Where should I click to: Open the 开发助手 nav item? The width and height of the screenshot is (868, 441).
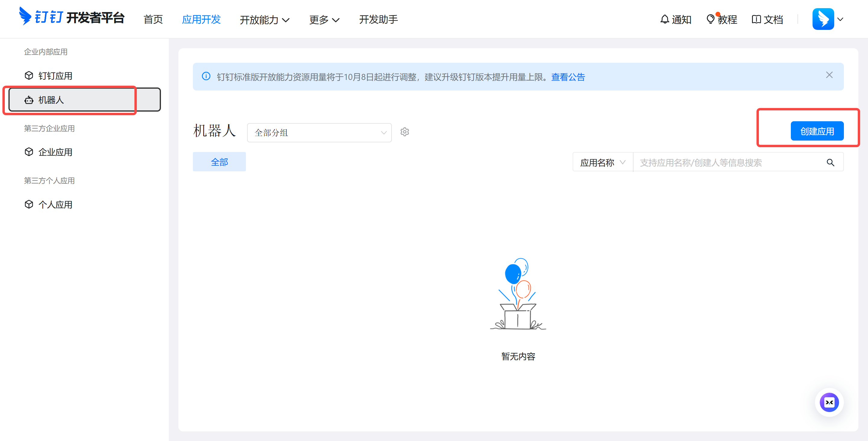point(378,20)
